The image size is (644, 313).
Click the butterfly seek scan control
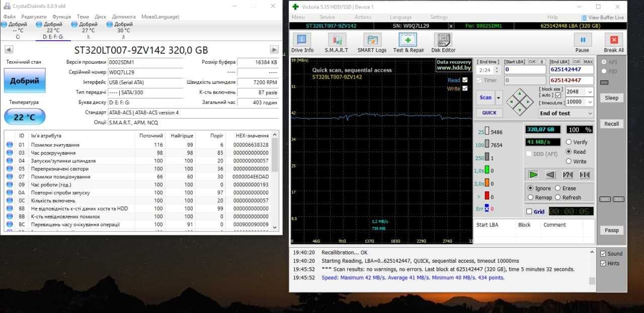coord(585,174)
